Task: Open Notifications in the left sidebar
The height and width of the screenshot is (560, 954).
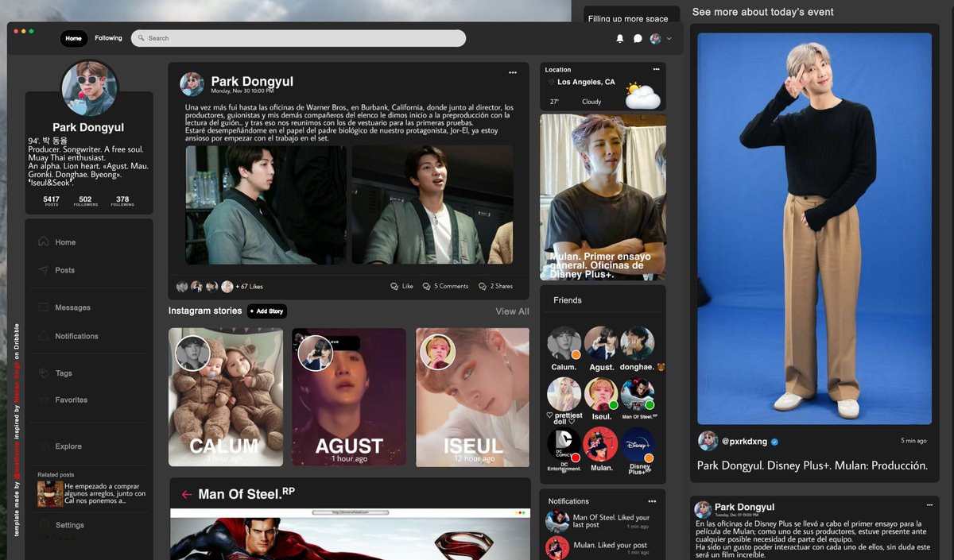Action: tap(76, 336)
